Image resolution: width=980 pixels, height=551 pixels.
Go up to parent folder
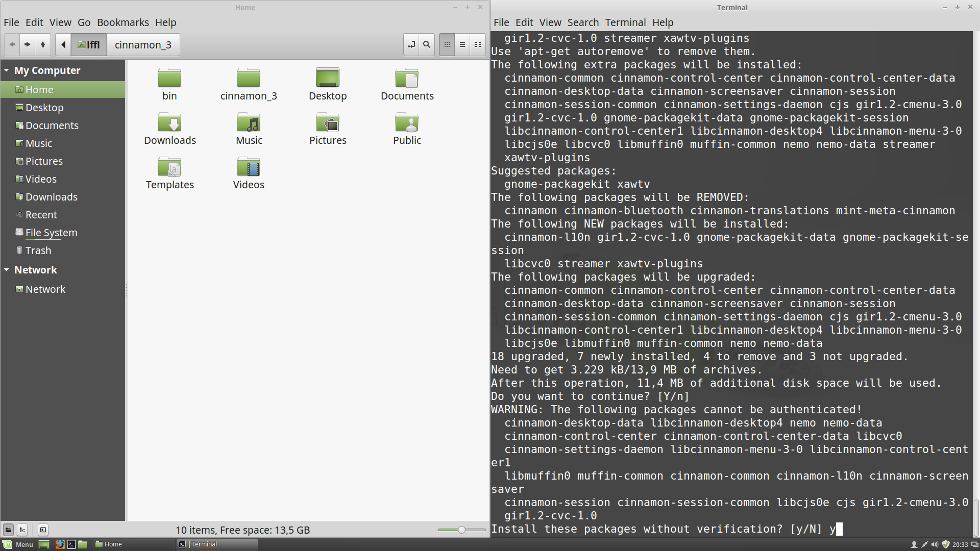click(43, 44)
